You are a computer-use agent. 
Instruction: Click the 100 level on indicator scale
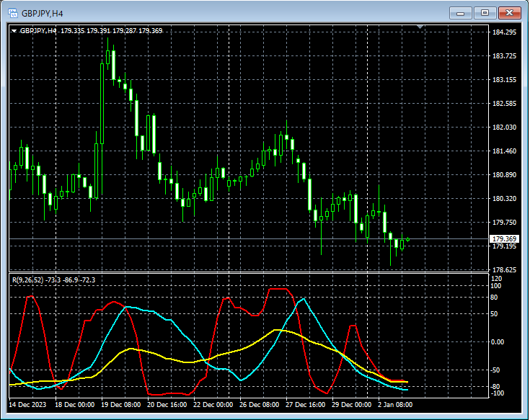(496, 286)
